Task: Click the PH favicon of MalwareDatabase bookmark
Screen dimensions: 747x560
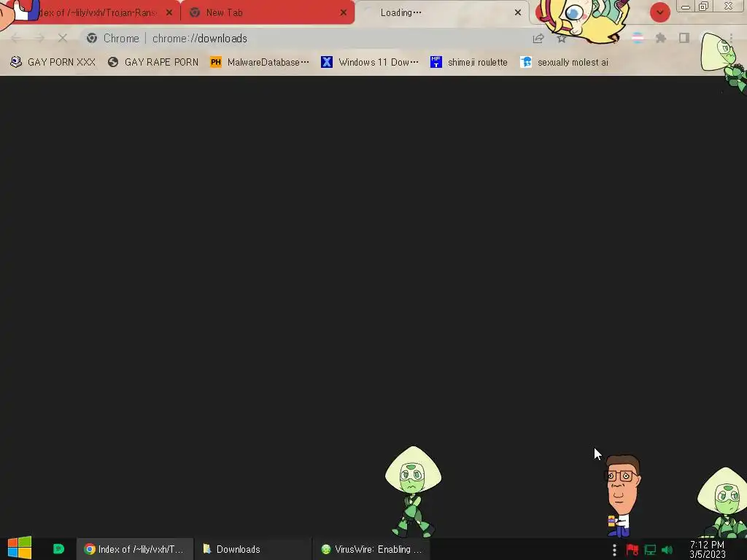Action: pyautogui.click(x=216, y=62)
